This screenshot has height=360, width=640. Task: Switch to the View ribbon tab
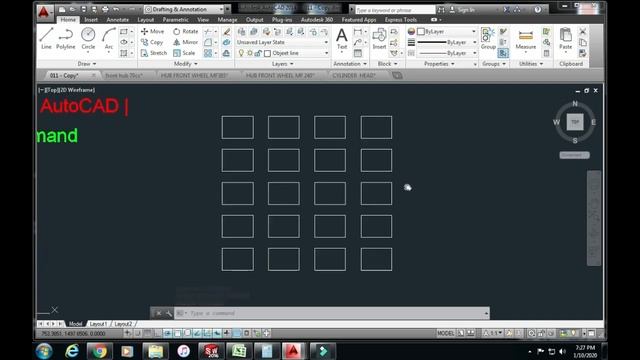(203, 20)
